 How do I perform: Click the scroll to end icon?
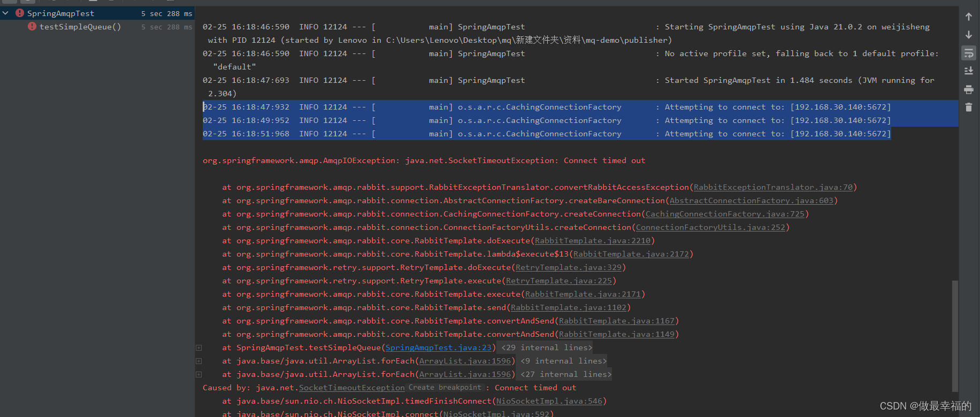point(969,71)
